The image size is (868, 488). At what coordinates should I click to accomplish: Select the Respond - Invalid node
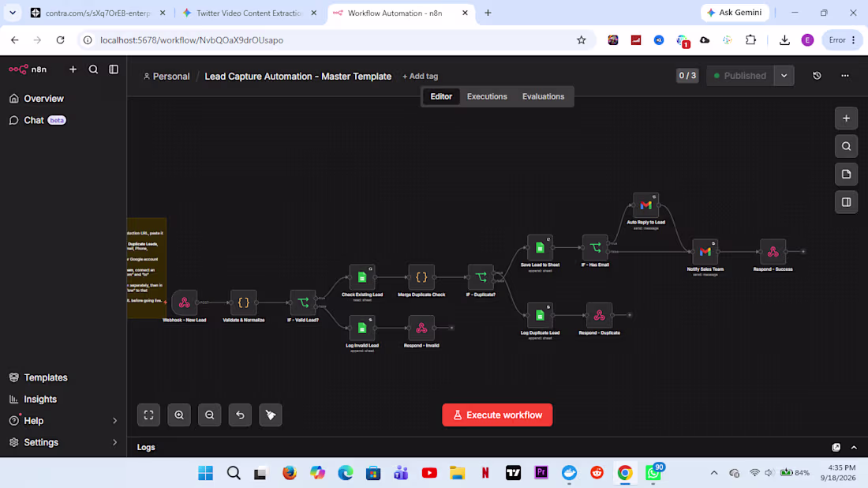click(x=421, y=328)
